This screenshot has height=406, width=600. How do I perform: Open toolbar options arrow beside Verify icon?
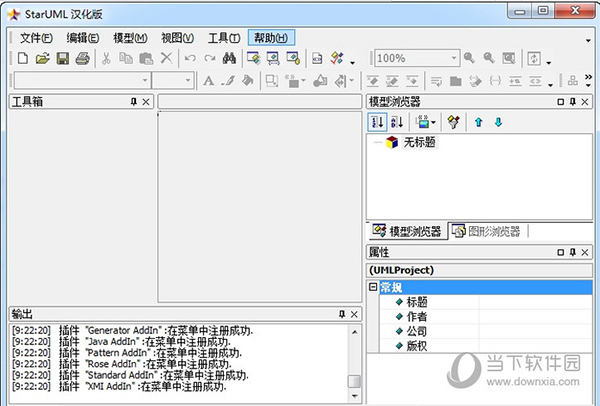click(x=352, y=62)
